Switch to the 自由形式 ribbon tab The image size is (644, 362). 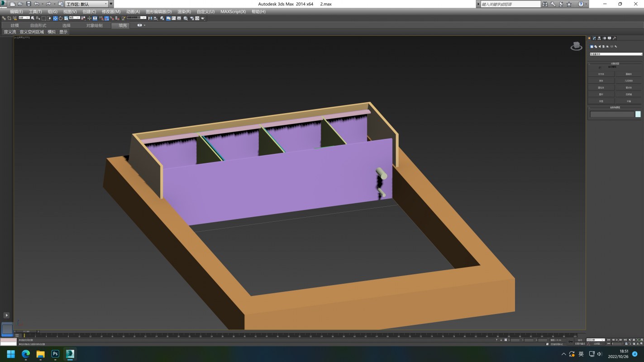[x=38, y=25]
